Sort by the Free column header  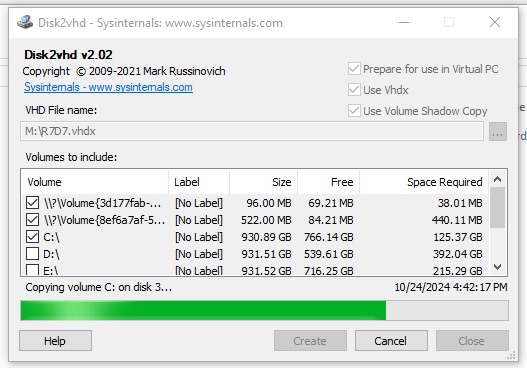tap(328, 182)
